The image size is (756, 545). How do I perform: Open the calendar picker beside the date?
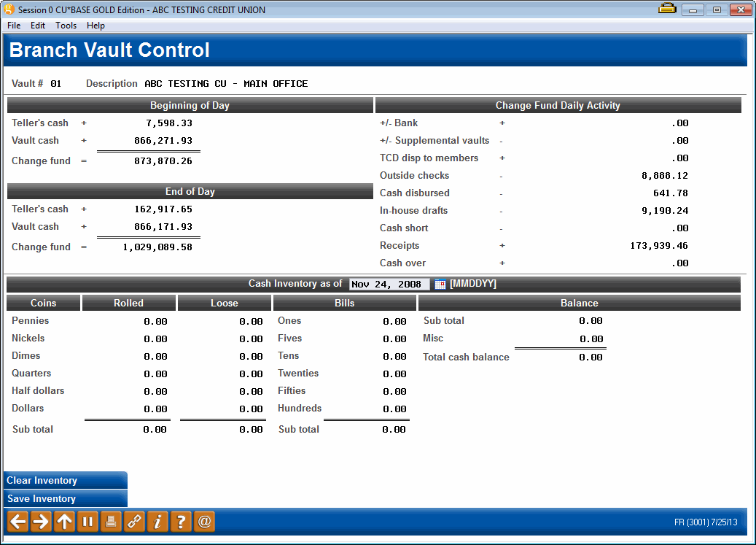440,285
